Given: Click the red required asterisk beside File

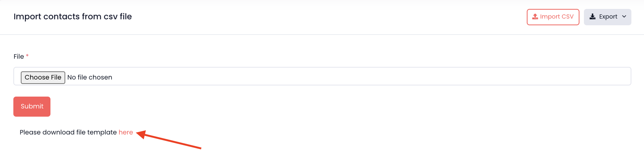Looking at the screenshot, I should pos(27,56).
